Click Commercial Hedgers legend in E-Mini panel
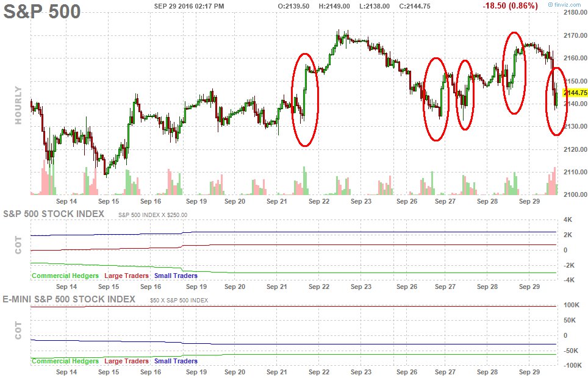The width and height of the screenshot is (588, 378). click(x=65, y=361)
